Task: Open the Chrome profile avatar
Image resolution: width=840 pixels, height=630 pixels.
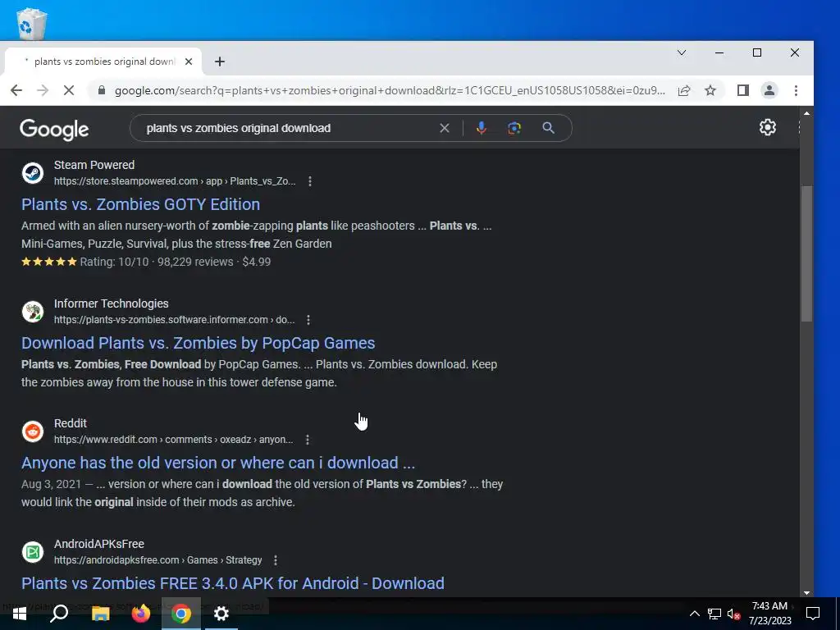Action: coord(769,90)
